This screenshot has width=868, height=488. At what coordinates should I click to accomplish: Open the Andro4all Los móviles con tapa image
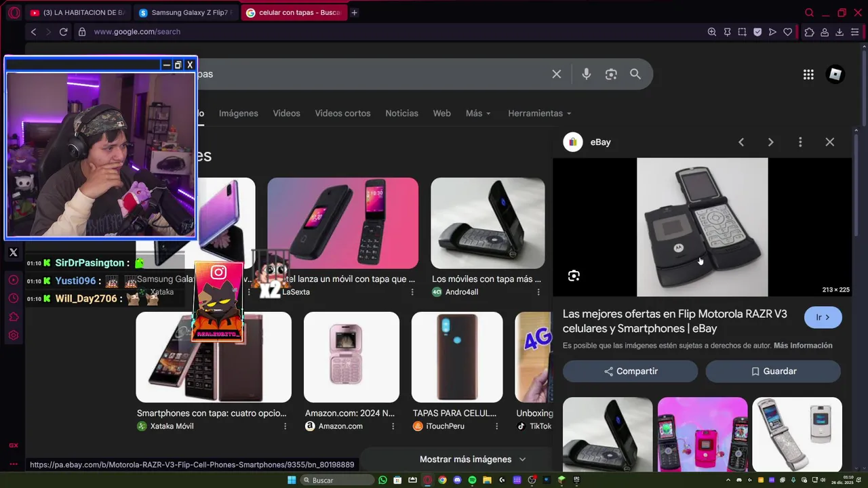[x=488, y=223]
